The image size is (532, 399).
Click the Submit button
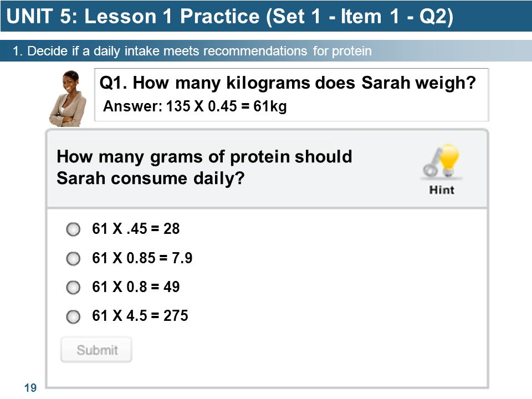click(96, 350)
